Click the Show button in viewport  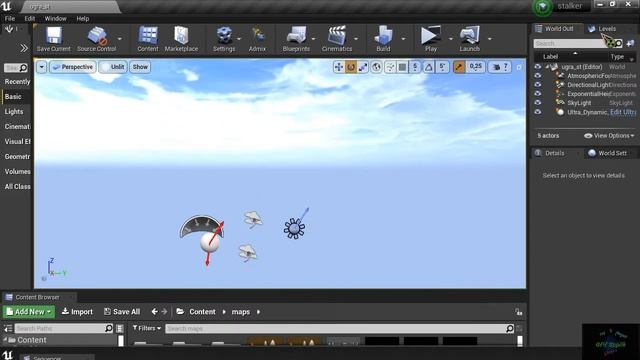(x=140, y=67)
